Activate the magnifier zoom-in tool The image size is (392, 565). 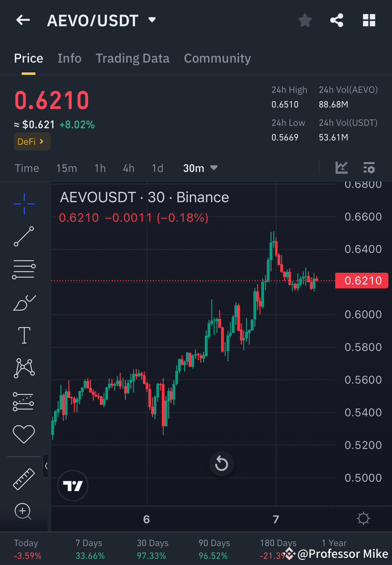(x=23, y=511)
